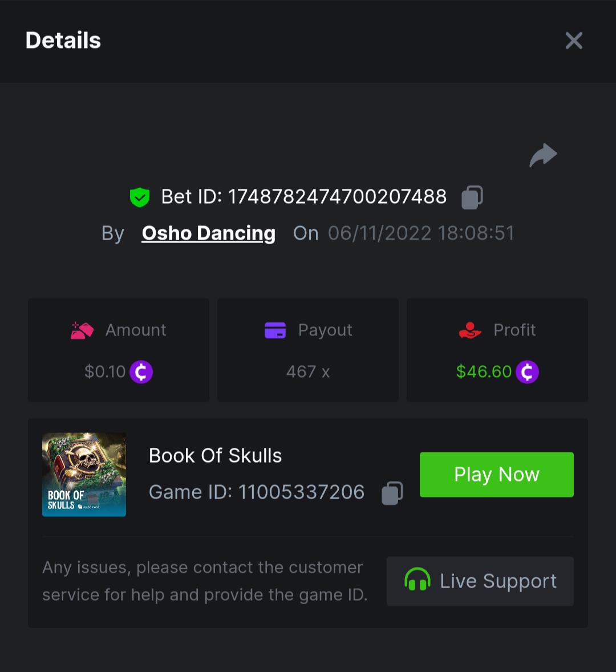Click the Profit hand icon
Screen dimensions: 616x672
(x=470, y=330)
